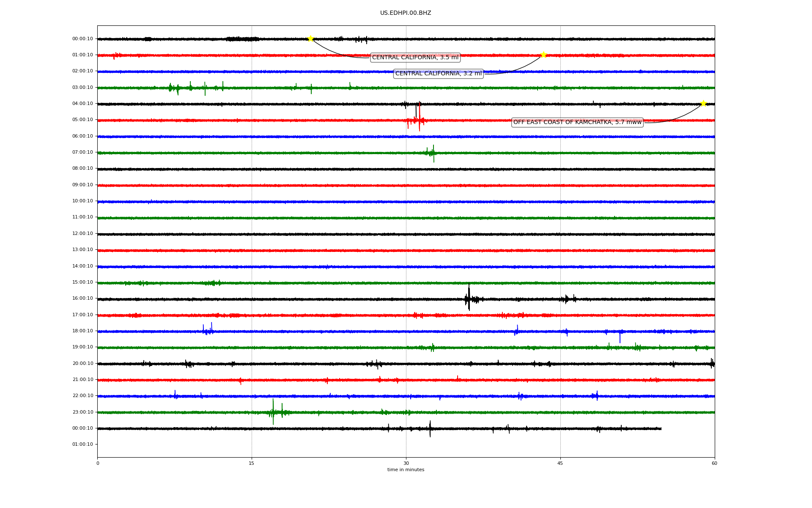Click the US.EDHPI.00.BHZ plot title

(406, 13)
